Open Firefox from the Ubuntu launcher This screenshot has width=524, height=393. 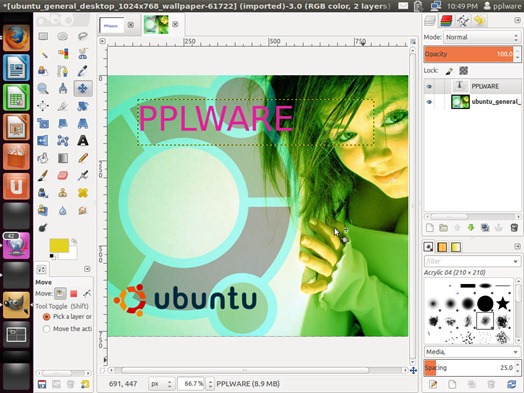tap(16, 38)
